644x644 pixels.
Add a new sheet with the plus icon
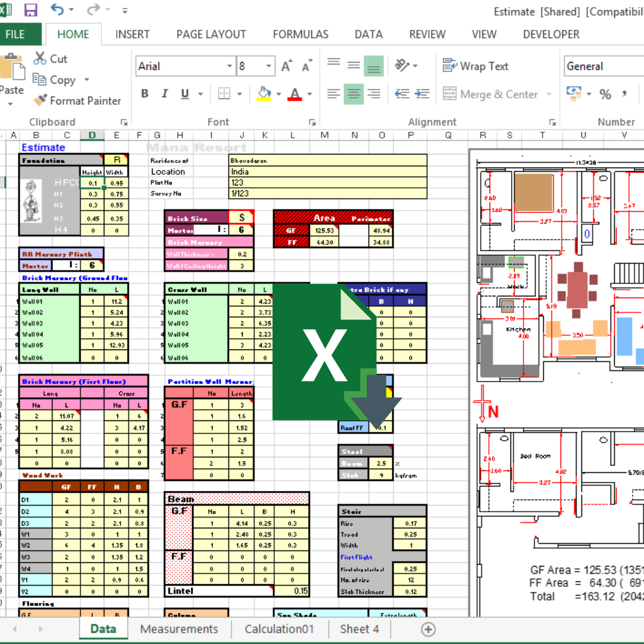[428, 629]
